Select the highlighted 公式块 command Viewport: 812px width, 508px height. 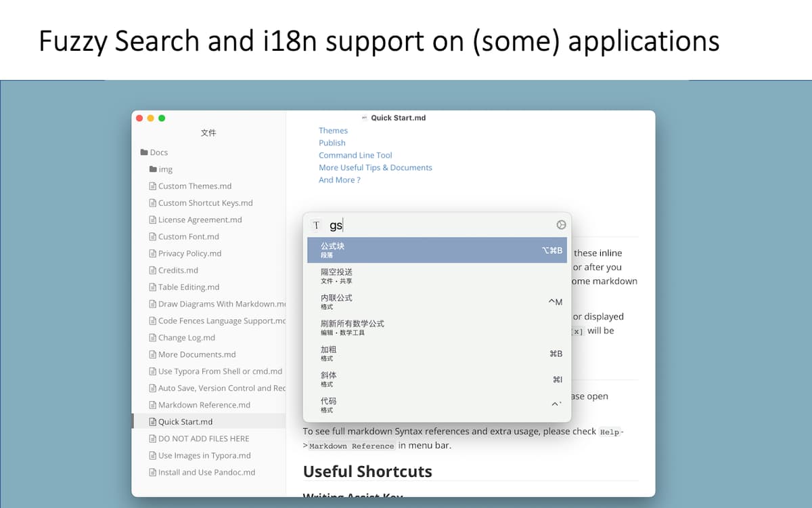click(436, 250)
